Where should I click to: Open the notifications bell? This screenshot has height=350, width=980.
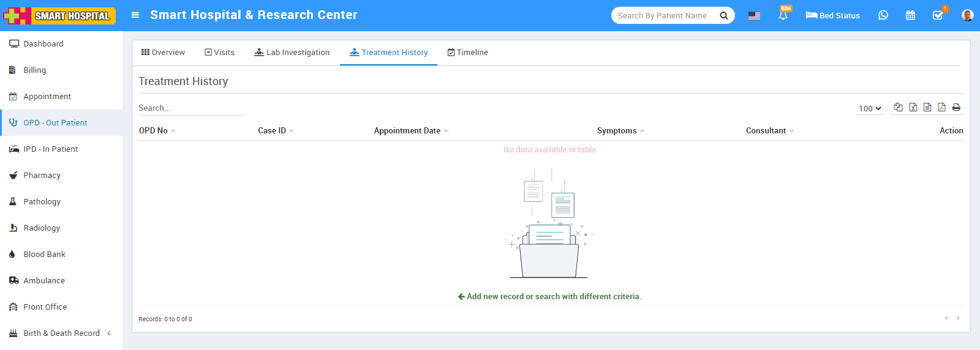coord(783,15)
